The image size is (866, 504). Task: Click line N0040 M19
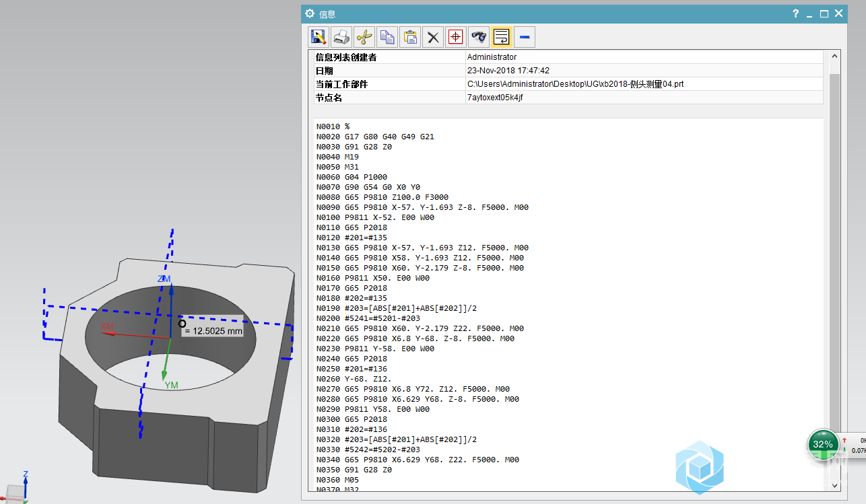click(337, 157)
